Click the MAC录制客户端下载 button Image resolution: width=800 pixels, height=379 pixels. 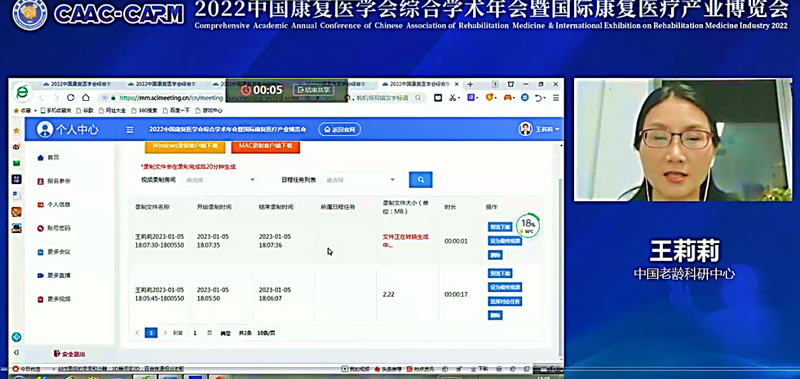click(265, 146)
